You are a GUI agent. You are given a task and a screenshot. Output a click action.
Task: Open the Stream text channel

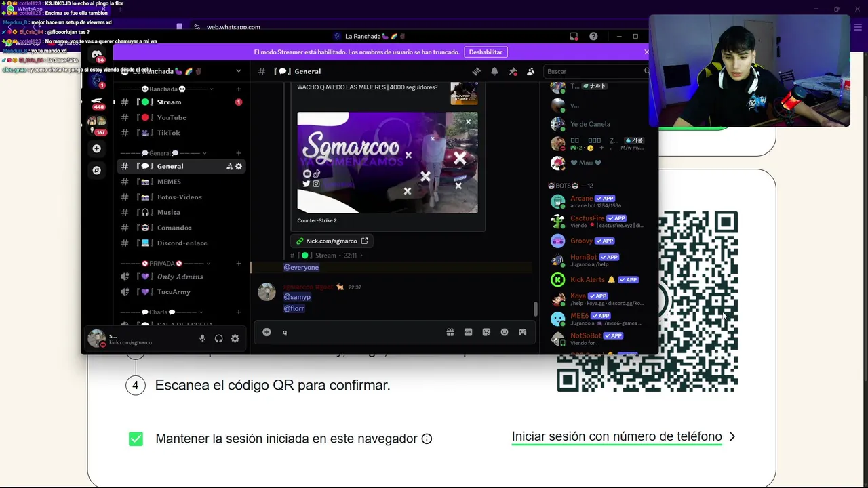click(181, 102)
